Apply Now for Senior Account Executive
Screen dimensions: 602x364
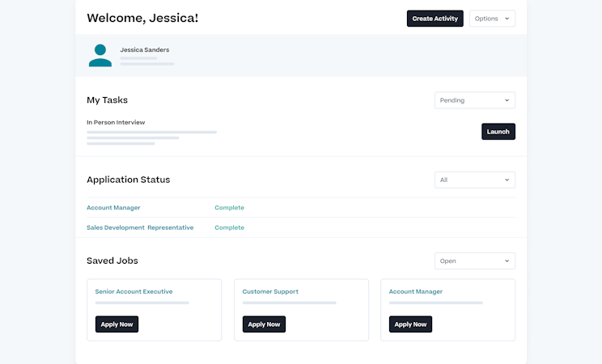117,324
